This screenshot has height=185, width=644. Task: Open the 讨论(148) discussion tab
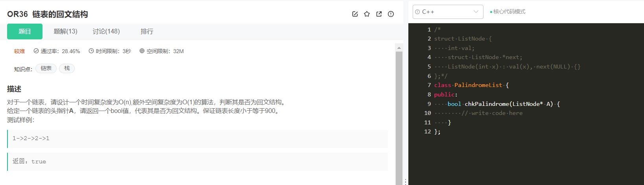[x=106, y=31]
